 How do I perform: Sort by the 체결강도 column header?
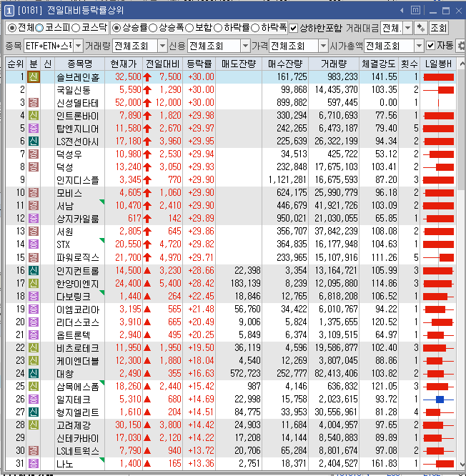click(379, 64)
